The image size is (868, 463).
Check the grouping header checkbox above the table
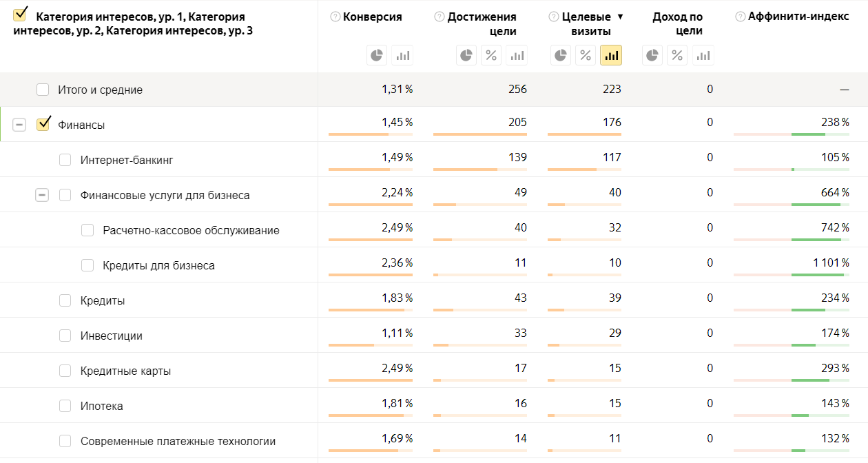coord(19,12)
